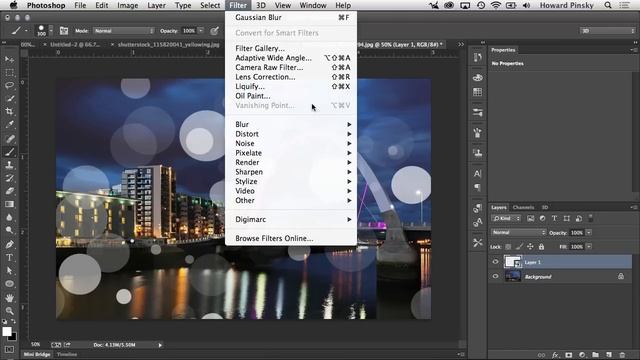Select the Dodge tool
The width and height of the screenshot is (640, 360).
pyautogui.click(x=9, y=230)
